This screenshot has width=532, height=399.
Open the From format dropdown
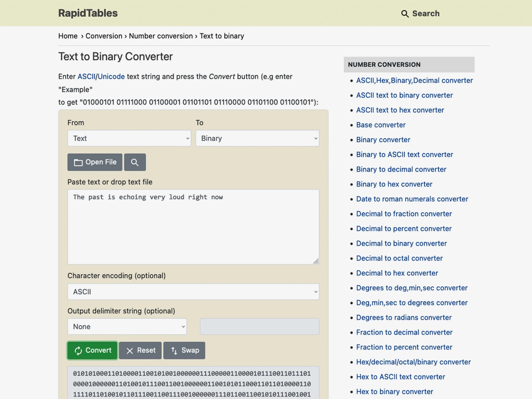[129, 138]
